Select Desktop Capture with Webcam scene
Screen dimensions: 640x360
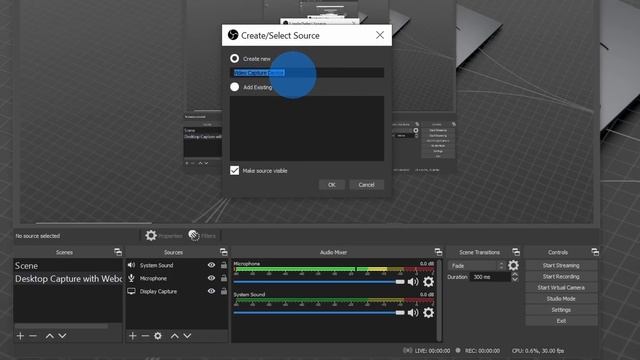point(68,279)
